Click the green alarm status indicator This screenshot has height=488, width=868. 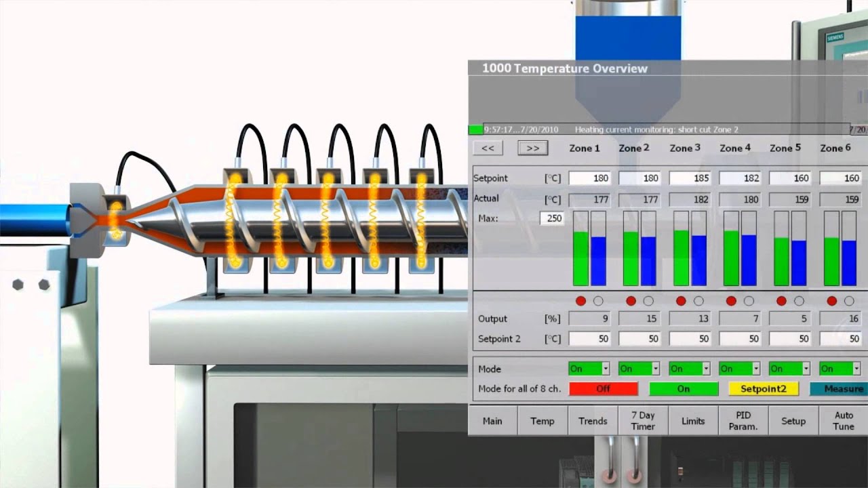coord(476,129)
